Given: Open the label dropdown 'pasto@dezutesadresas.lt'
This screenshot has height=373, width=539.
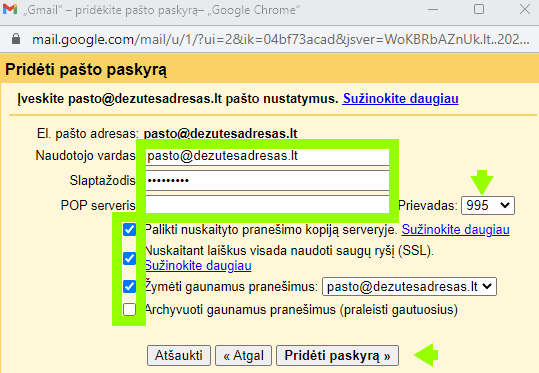Looking at the screenshot, I should (409, 286).
